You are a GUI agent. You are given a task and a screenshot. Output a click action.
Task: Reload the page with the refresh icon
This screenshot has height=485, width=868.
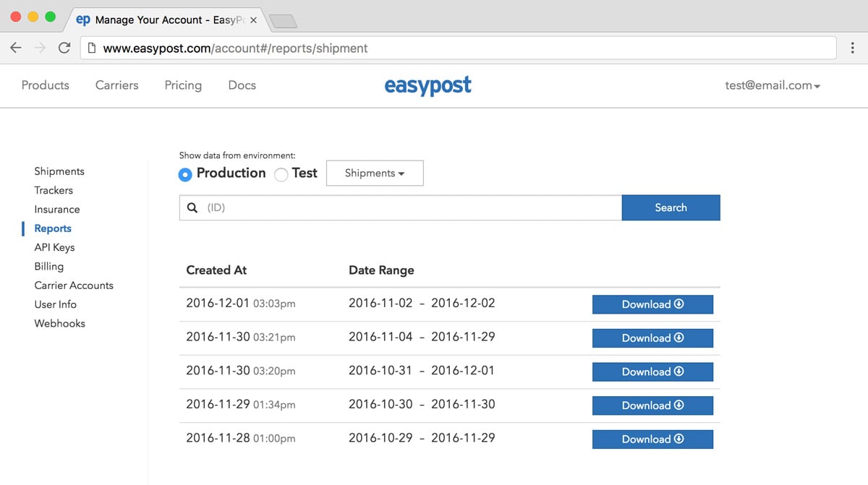point(64,48)
